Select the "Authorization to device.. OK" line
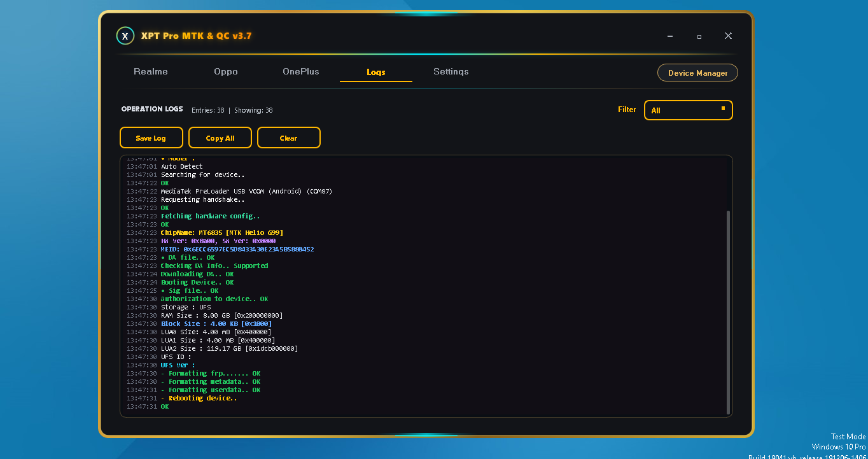Screen dimensions: 868x459 (x=214, y=299)
